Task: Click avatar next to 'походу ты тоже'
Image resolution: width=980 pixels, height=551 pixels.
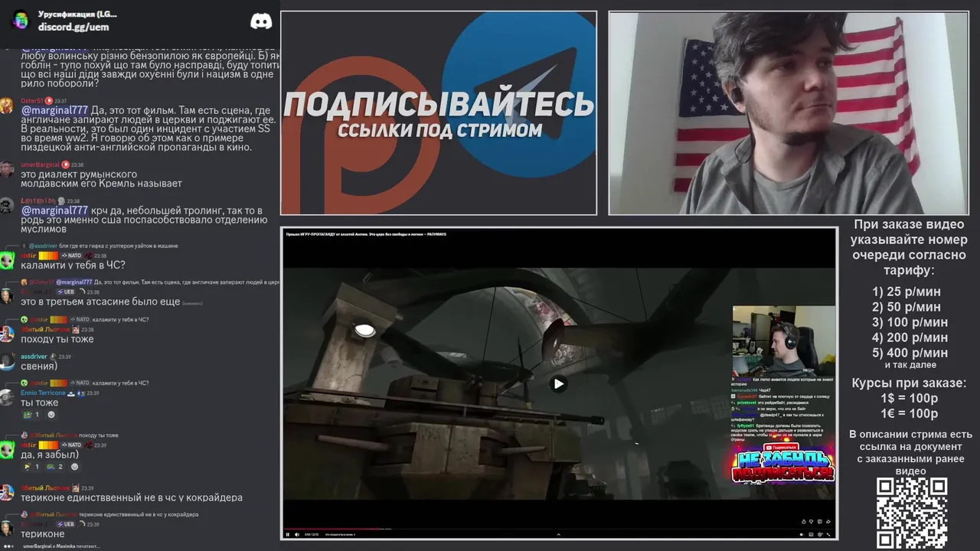Action: tap(7, 334)
